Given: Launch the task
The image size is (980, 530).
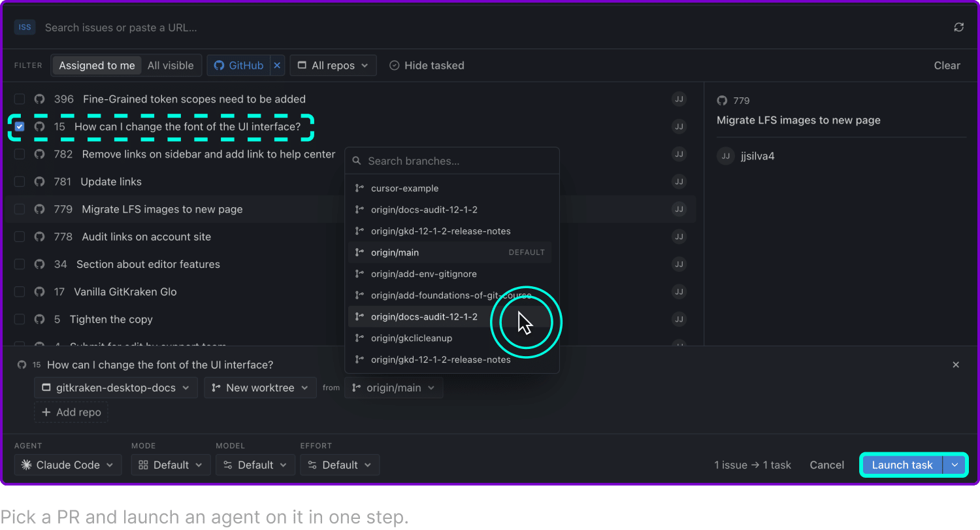Looking at the screenshot, I should [x=902, y=465].
